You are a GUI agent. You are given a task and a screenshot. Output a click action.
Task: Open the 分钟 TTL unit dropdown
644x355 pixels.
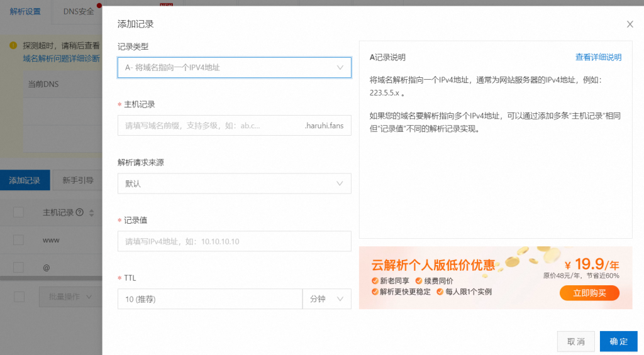326,299
